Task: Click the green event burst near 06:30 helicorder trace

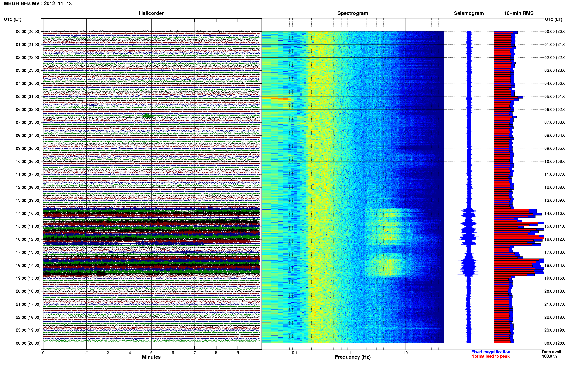Action: click(147, 116)
